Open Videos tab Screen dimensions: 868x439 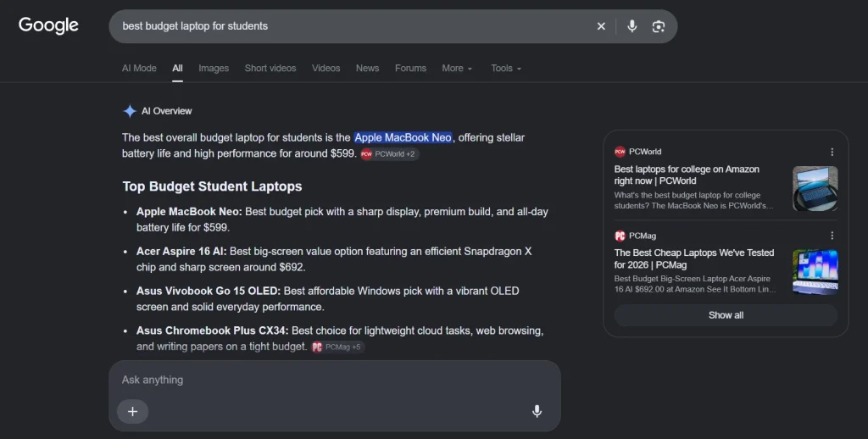coord(325,68)
